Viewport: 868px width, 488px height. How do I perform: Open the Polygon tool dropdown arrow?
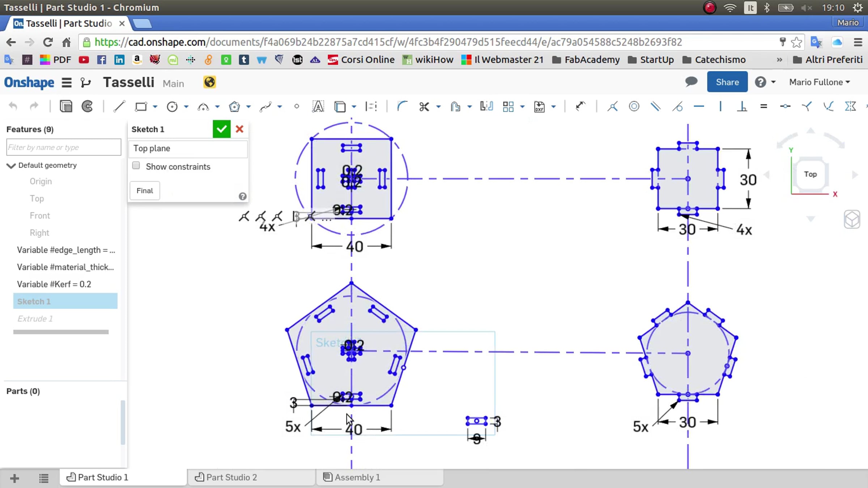[248, 107]
